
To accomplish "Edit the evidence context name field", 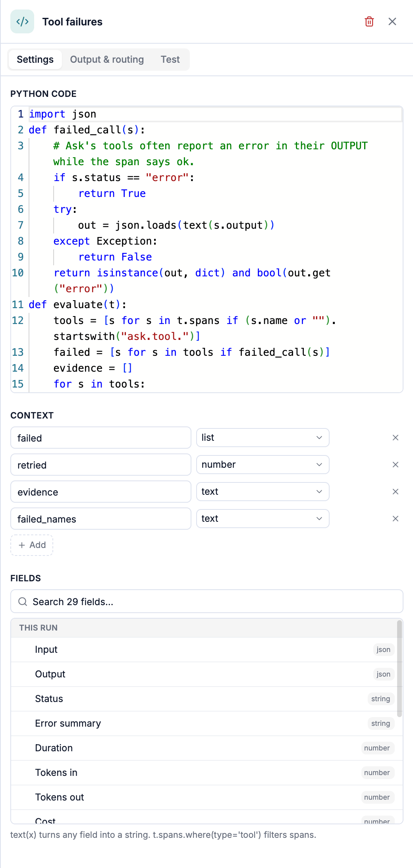I will coord(101,492).
